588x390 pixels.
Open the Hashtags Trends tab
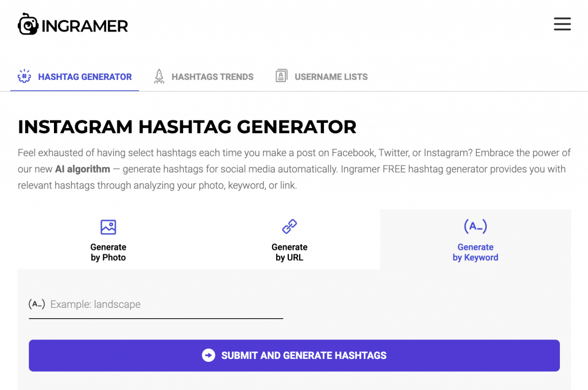pos(204,76)
